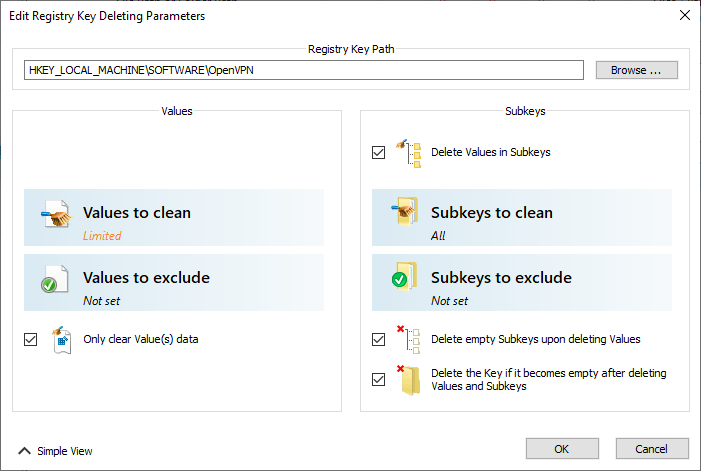Click the broom-on-page Values to clean icon

pos(56,214)
